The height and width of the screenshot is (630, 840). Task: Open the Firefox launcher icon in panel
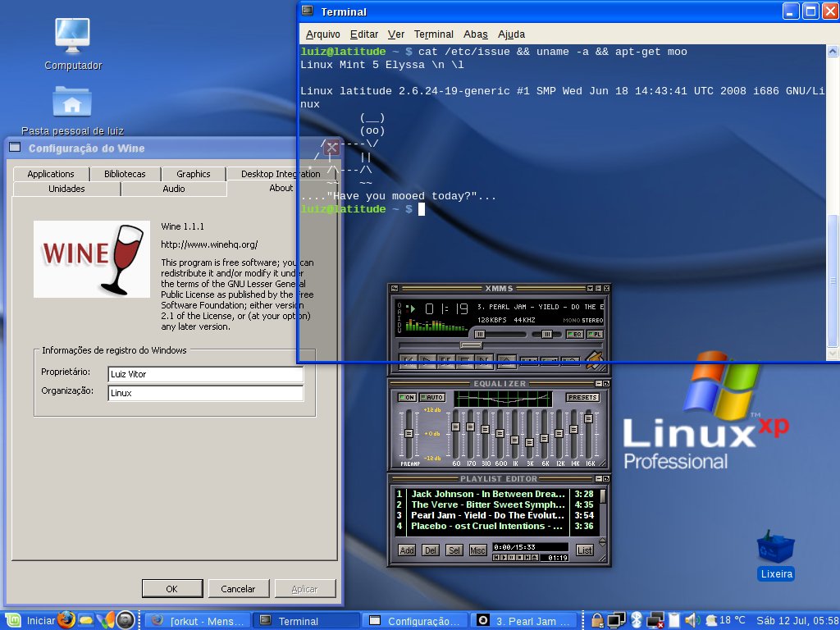coord(66,620)
